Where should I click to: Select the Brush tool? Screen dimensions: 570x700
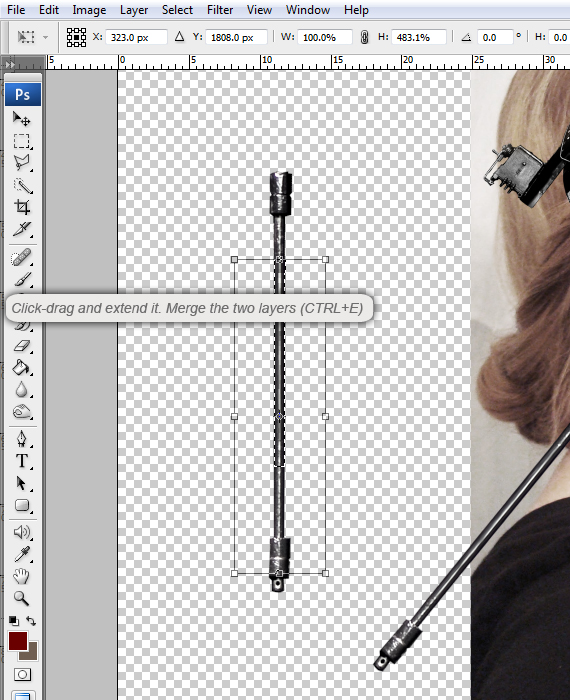pos(21,279)
